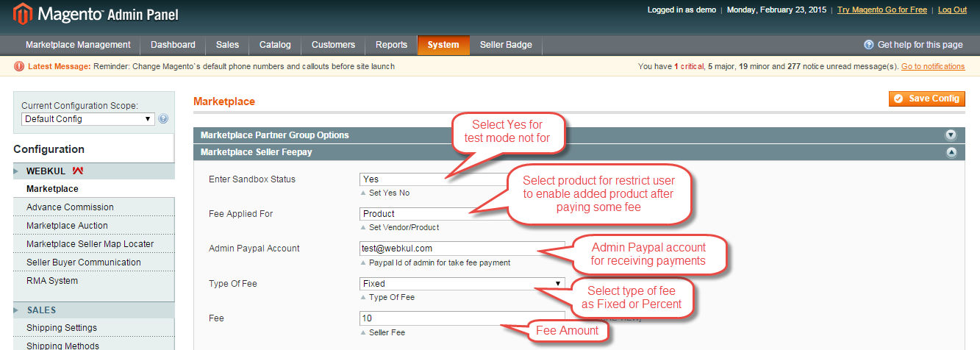This screenshot has height=350, width=980.
Task: Click Get help for this page
Action: tap(920, 45)
